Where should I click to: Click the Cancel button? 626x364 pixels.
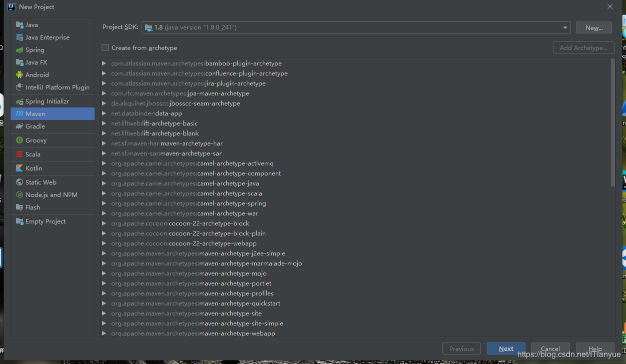click(x=550, y=349)
